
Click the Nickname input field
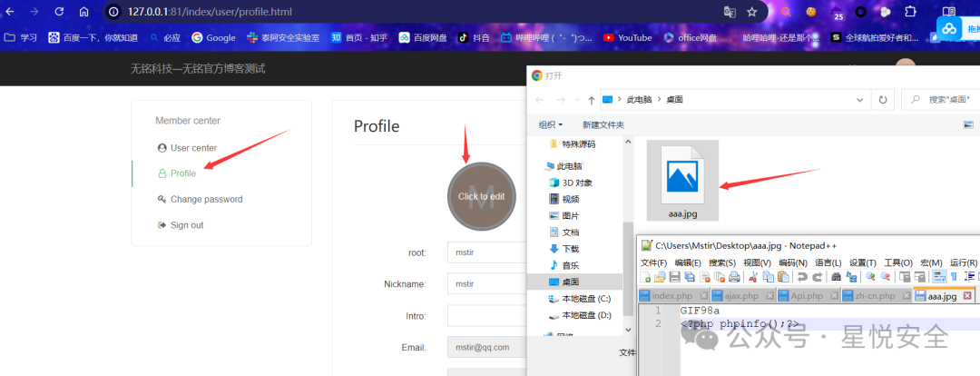click(487, 283)
